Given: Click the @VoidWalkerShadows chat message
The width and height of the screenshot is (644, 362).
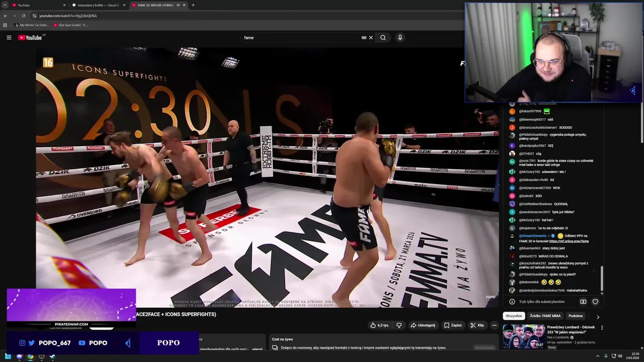Looking at the screenshot, I should click(x=538, y=204).
